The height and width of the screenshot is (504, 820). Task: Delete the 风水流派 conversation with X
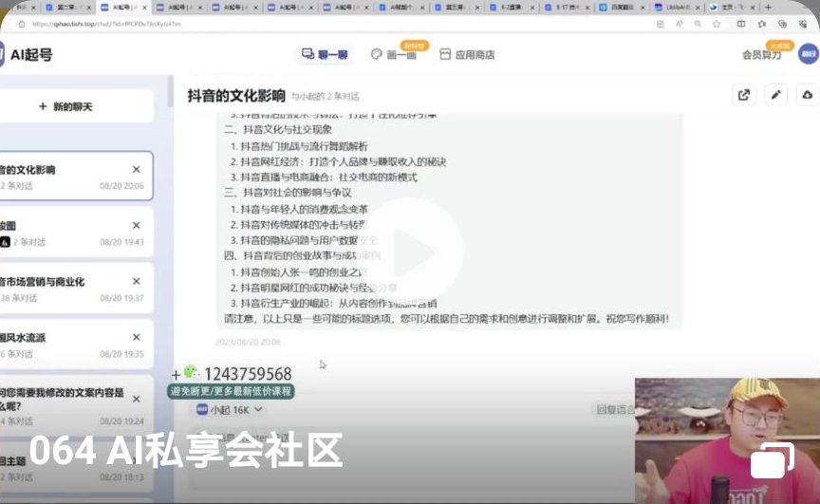pos(136,337)
